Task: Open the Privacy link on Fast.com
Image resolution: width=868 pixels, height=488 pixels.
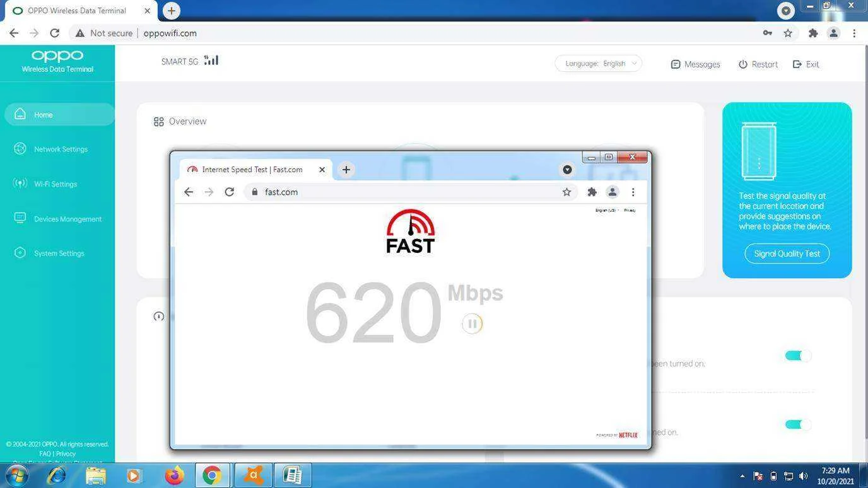Action: pyautogui.click(x=630, y=210)
